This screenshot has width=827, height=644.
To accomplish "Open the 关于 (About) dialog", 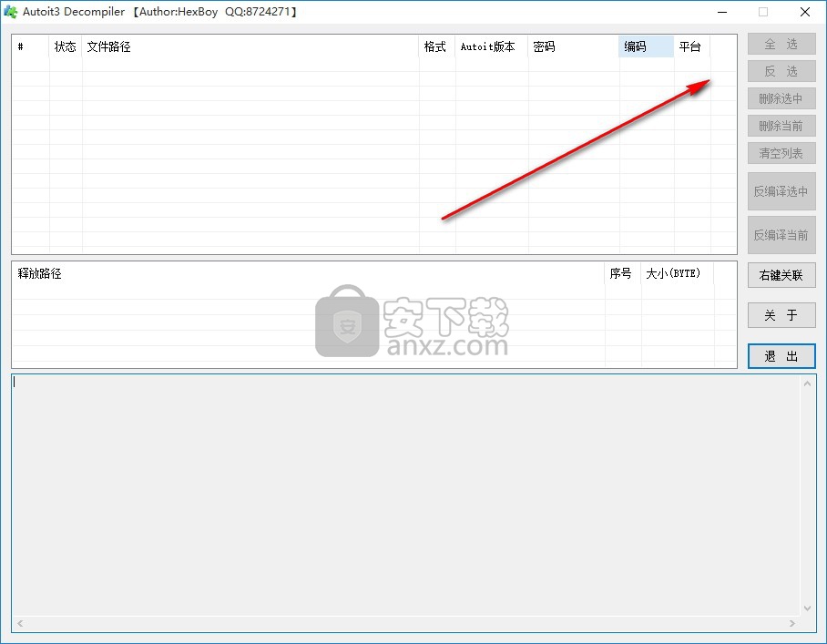I will point(781,315).
